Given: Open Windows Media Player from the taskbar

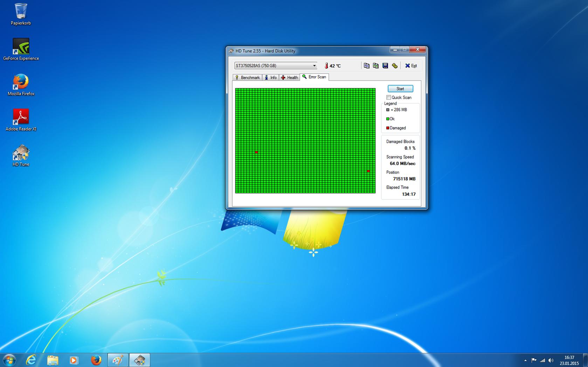Looking at the screenshot, I should pos(74,360).
